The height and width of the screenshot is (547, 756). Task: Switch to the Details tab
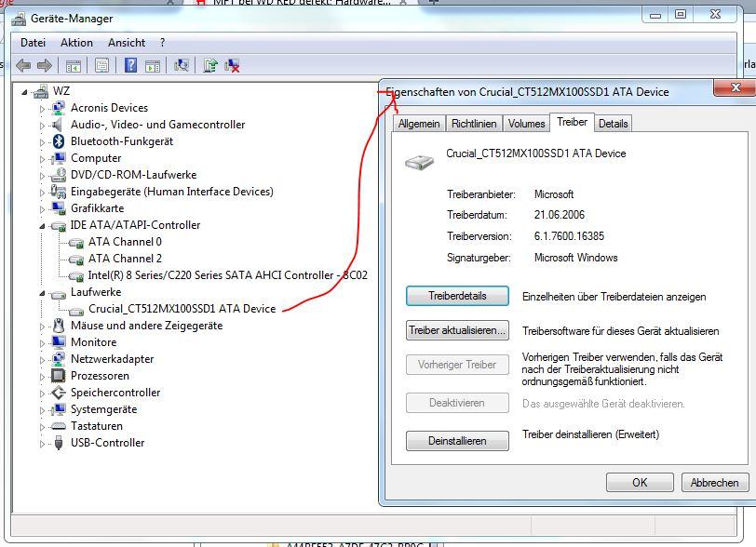tap(613, 124)
